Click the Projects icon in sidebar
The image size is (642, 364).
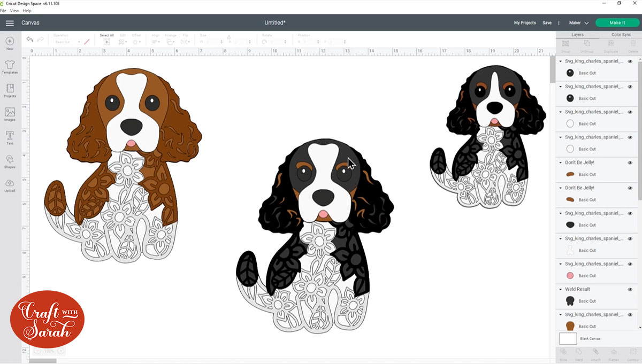pyautogui.click(x=10, y=90)
